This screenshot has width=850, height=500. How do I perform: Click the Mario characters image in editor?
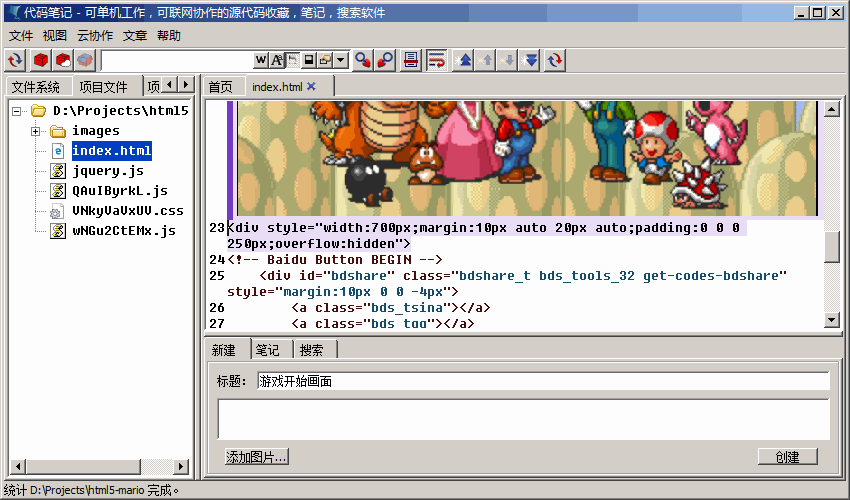[527, 158]
